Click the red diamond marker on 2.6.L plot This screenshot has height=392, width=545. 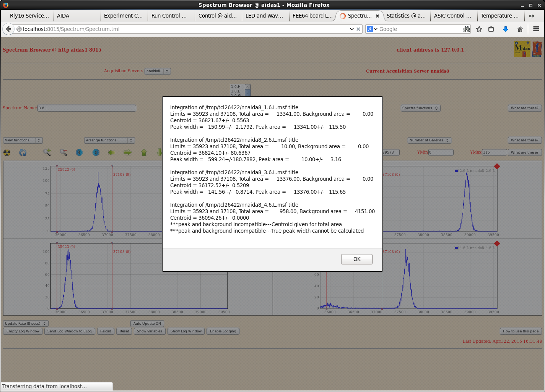pyautogui.click(x=497, y=166)
